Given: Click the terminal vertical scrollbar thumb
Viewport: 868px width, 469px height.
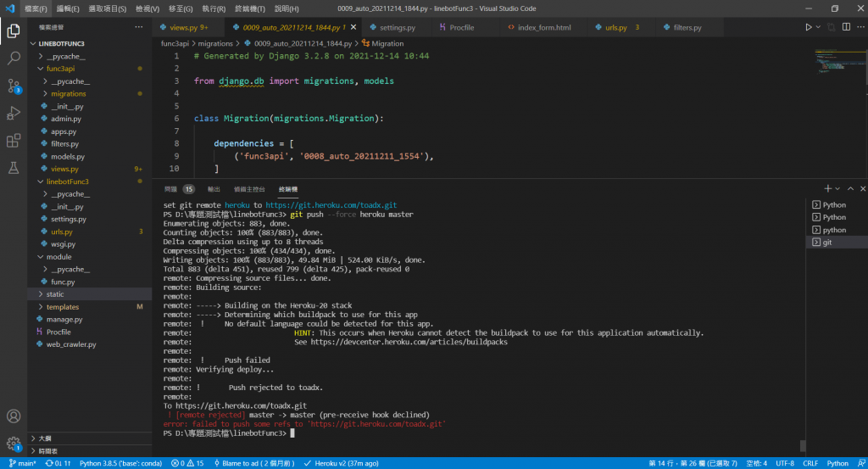Looking at the screenshot, I should [803, 446].
